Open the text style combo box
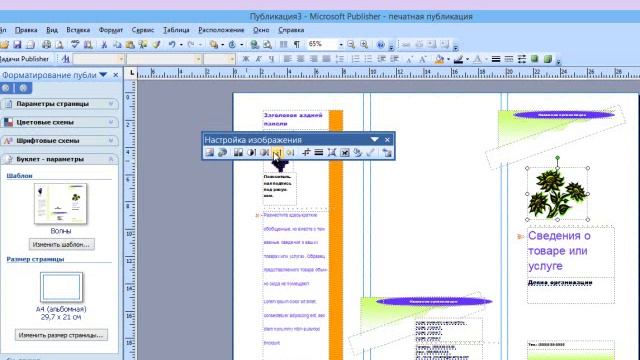This screenshot has height=360, width=640. [x=98, y=59]
